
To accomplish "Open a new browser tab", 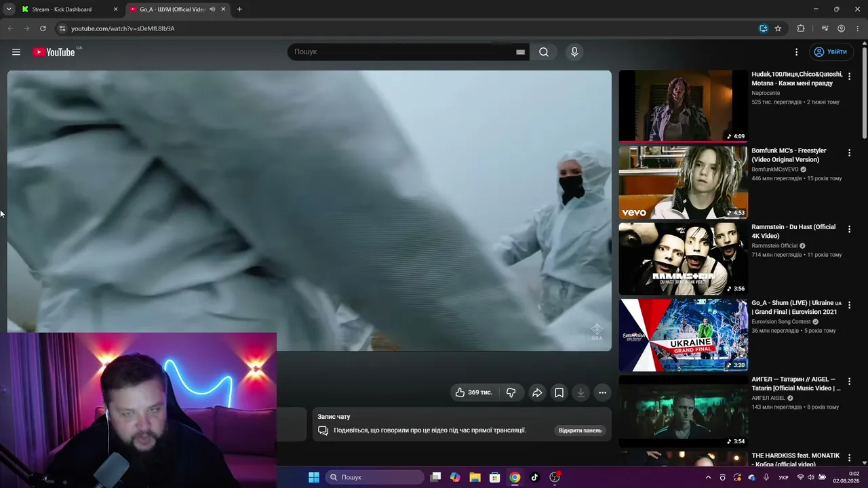I will click(239, 9).
